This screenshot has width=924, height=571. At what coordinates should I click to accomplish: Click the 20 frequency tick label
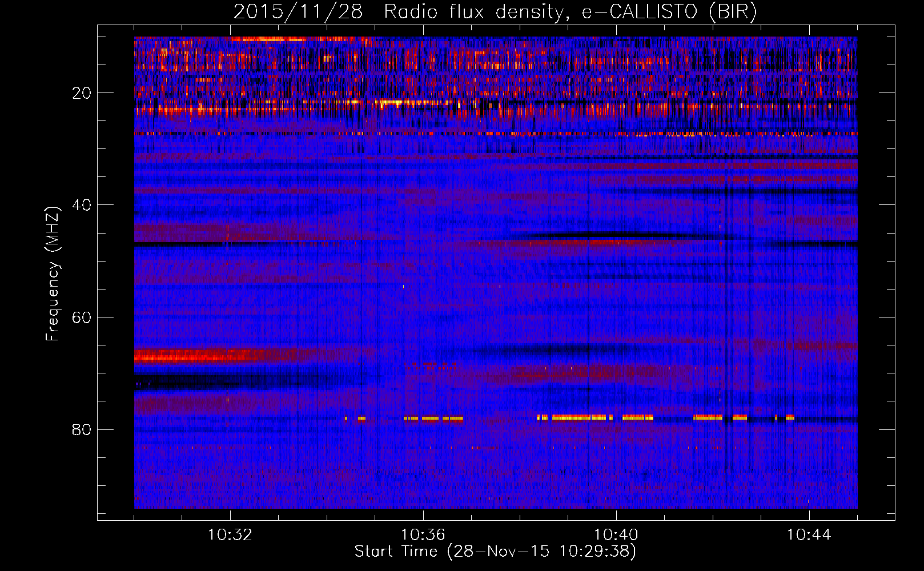[82, 93]
